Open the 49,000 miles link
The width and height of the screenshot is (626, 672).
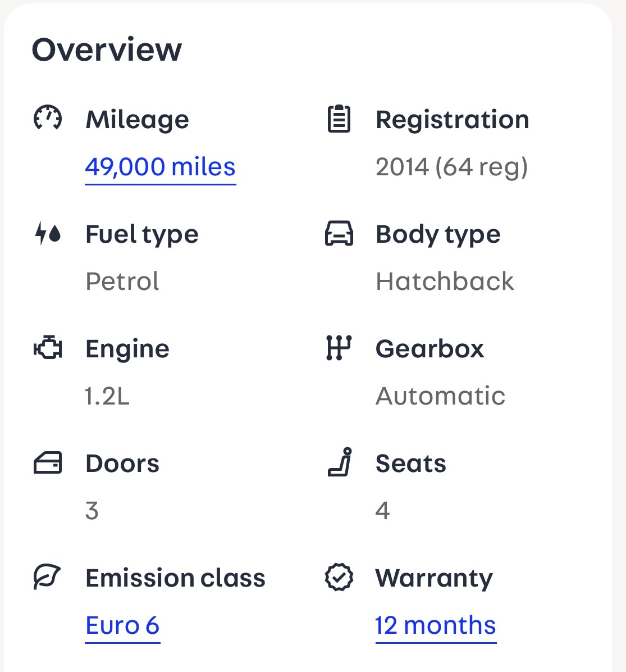(160, 167)
